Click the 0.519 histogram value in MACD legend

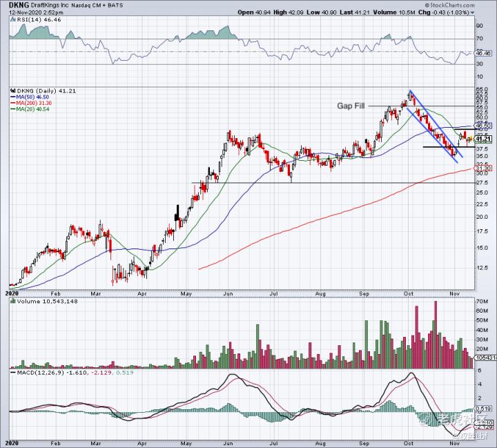point(124,373)
